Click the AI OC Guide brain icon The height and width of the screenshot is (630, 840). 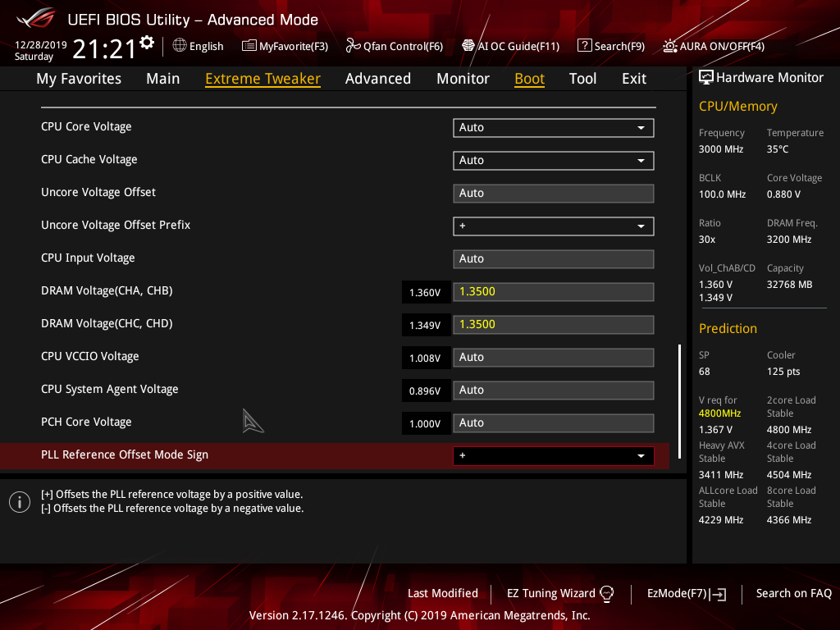[468, 46]
